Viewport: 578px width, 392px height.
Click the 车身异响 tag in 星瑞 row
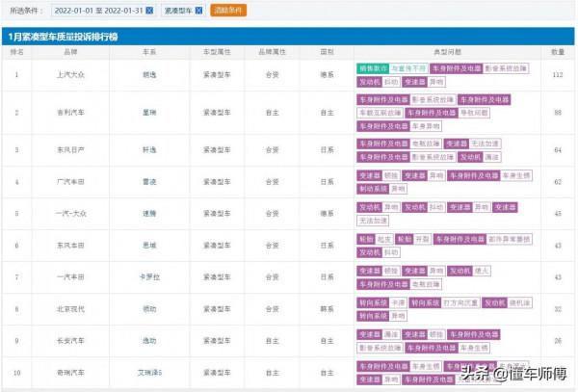pos(426,126)
